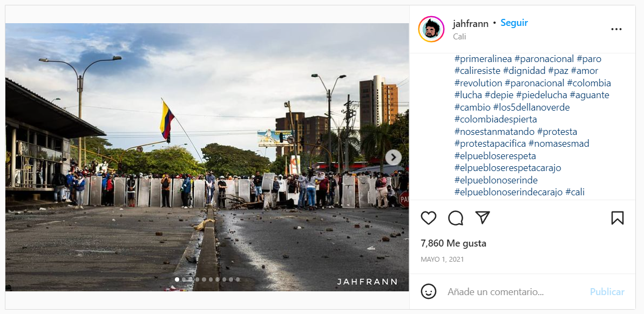Image resolution: width=644 pixels, height=314 pixels.
Task: Open the #elpueblonoserinde hashtag
Action: point(496,180)
